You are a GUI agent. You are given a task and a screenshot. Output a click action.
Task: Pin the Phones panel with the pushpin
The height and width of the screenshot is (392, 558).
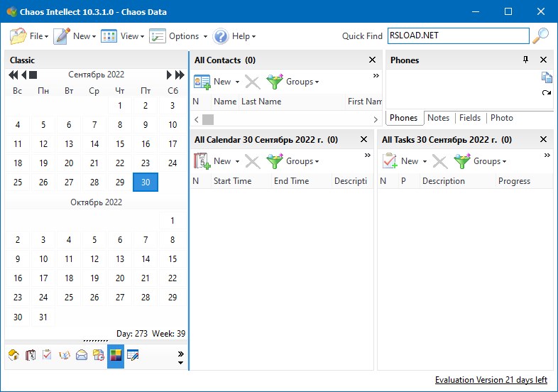[526, 60]
